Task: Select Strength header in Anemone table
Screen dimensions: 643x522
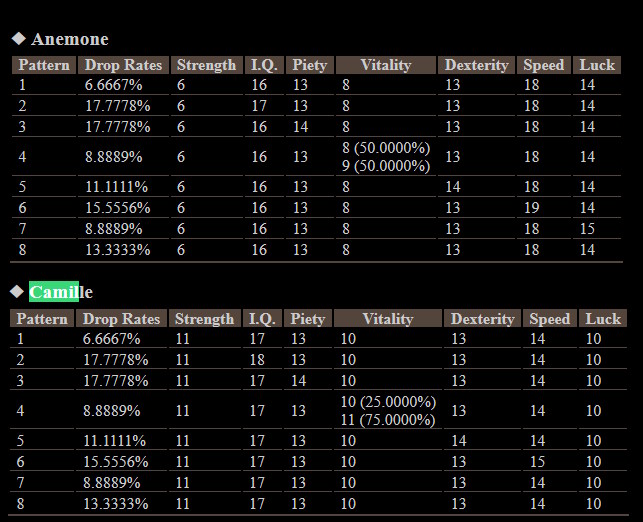Action: [x=207, y=65]
